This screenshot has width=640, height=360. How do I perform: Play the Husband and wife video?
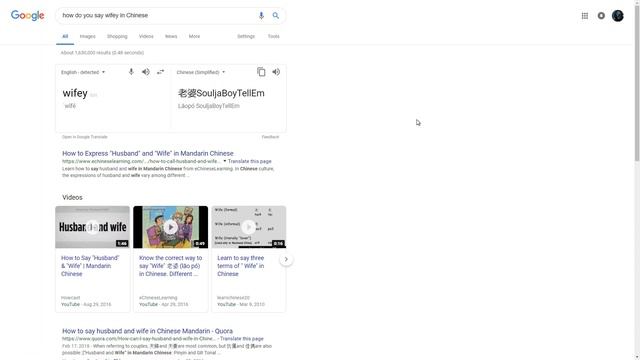pos(93,227)
